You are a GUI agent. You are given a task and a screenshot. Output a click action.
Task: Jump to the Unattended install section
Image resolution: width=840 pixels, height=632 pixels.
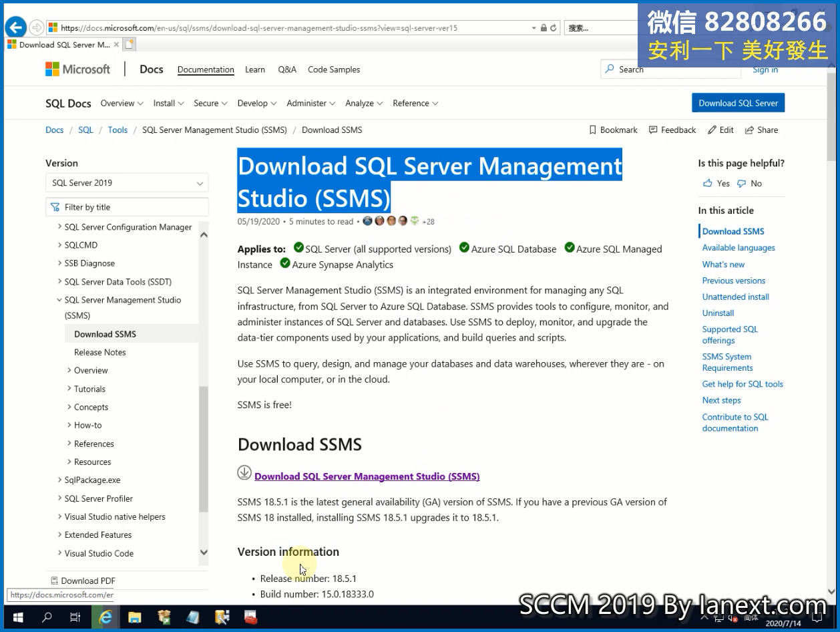(x=736, y=297)
